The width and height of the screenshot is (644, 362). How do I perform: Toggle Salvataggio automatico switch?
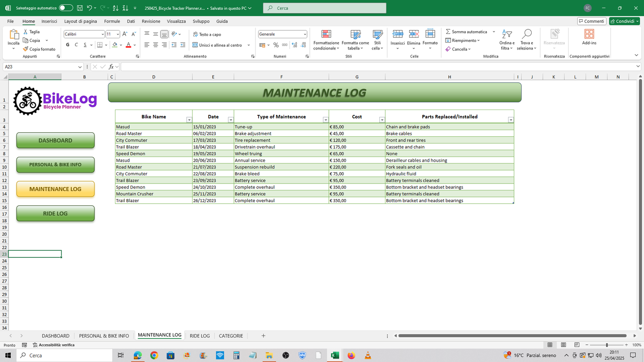click(66, 8)
